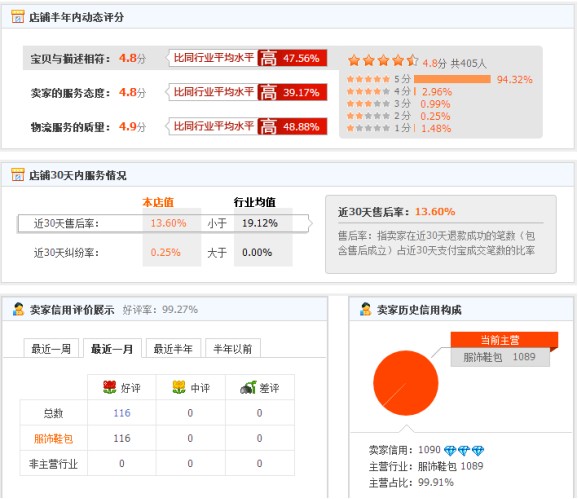Click the blue diamond seller credit icons
Screen dimensions: 578x499
tap(464, 450)
